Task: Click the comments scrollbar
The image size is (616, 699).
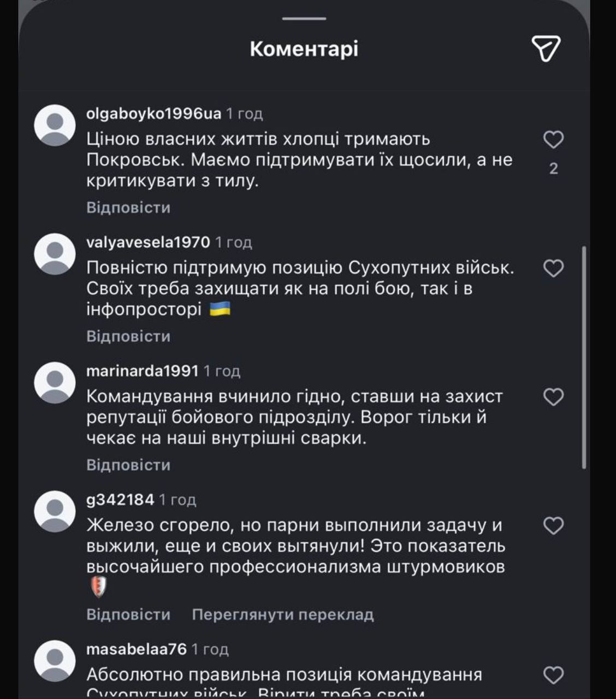Action: coord(584,358)
